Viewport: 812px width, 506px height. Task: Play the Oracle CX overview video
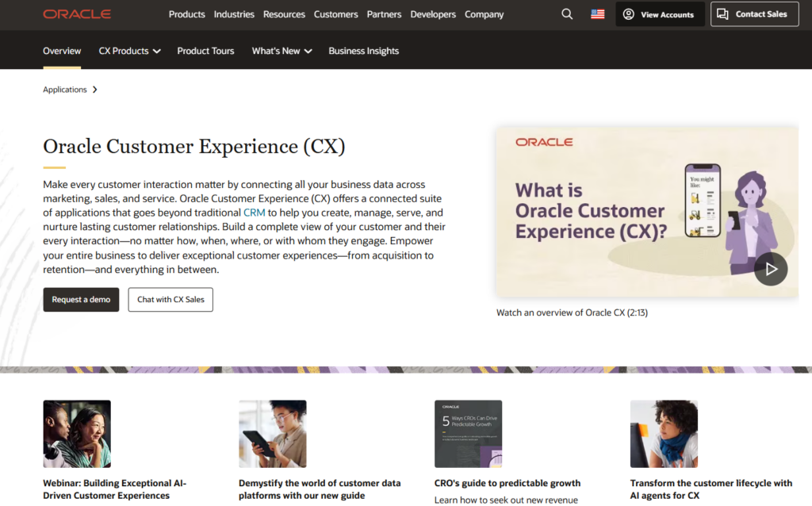point(770,269)
